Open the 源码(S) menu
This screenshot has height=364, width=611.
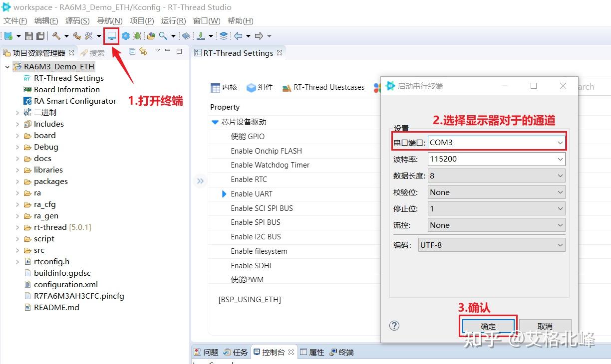coord(77,21)
